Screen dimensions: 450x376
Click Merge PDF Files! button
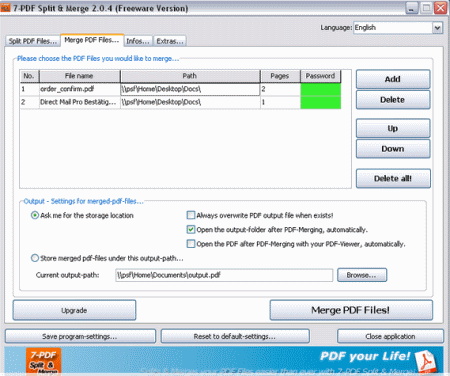(x=351, y=310)
